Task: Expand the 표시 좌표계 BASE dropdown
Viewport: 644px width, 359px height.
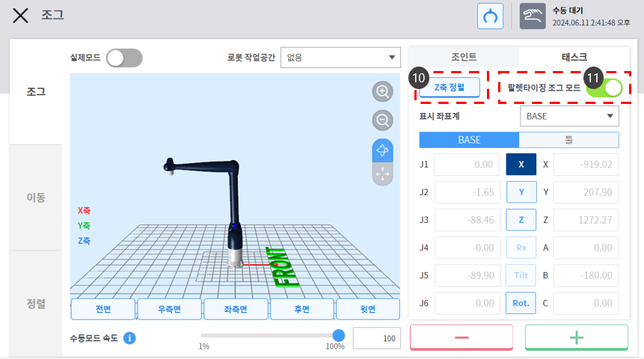Action: click(x=569, y=116)
